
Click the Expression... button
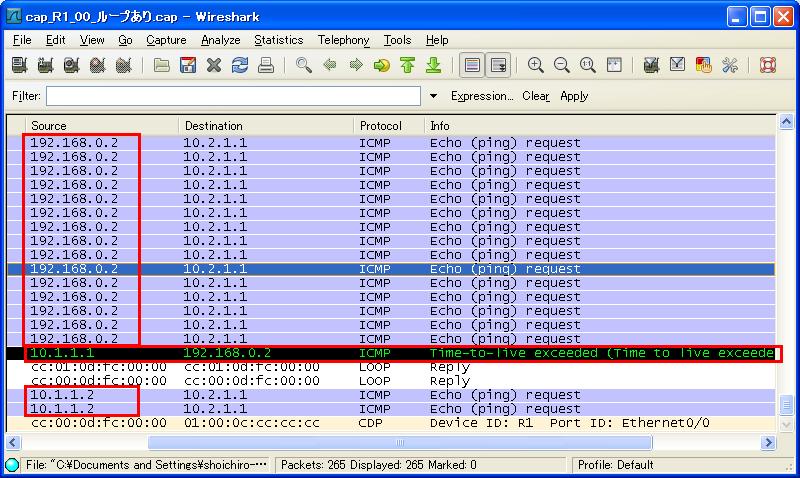click(482, 96)
